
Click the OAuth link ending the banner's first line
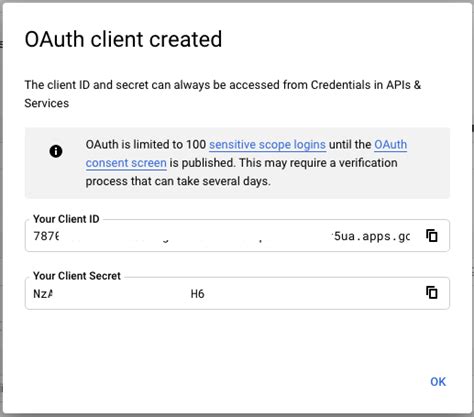[390, 145]
